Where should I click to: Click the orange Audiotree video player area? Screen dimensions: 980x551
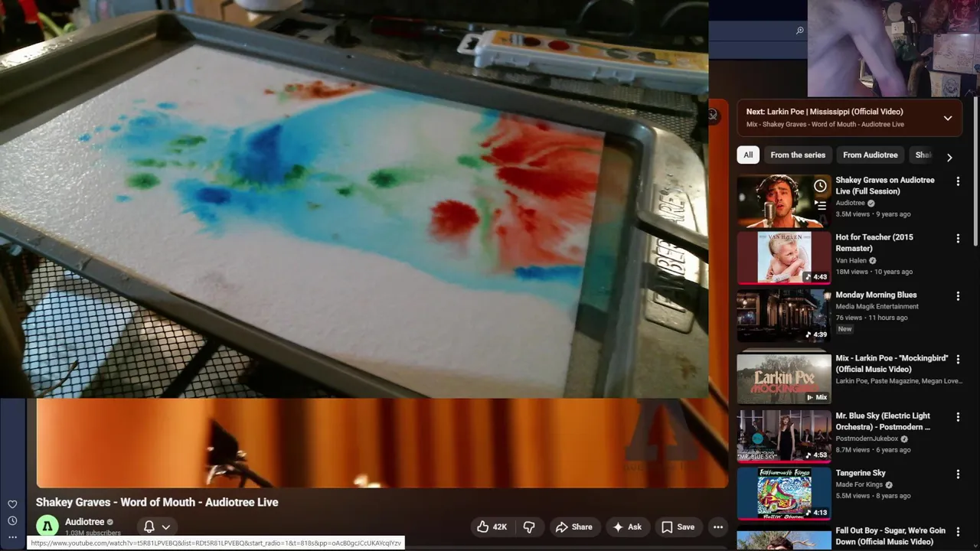coord(381,442)
